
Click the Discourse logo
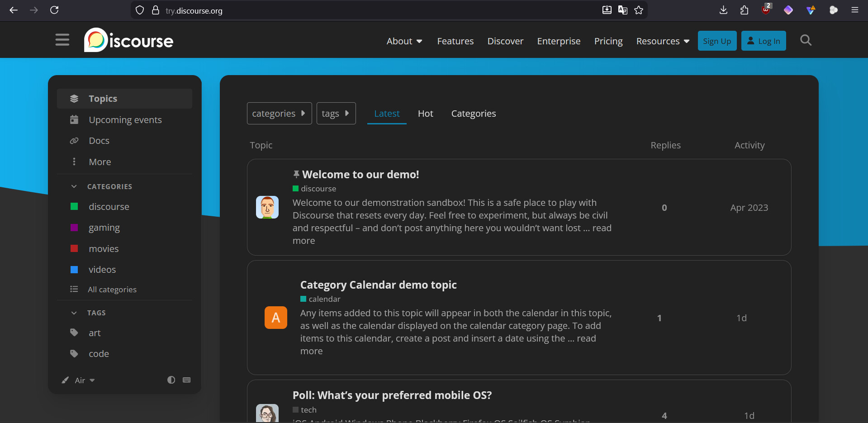[x=129, y=40]
